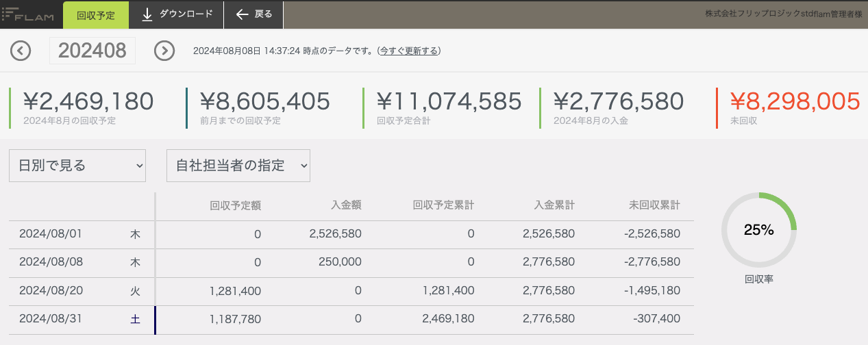The height and width of the screenshot is (345, 868).
Task: Click the 2,526,580 入金額 cell
Action: (335, 234)
